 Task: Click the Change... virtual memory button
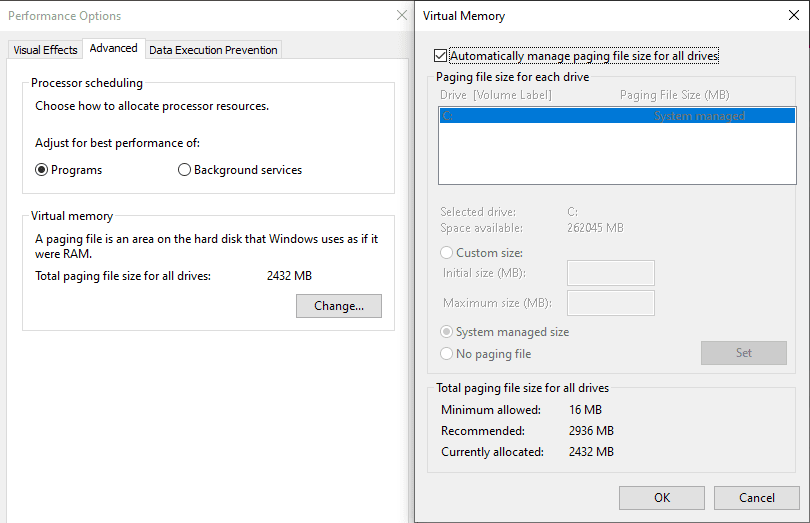coord(339,306)
